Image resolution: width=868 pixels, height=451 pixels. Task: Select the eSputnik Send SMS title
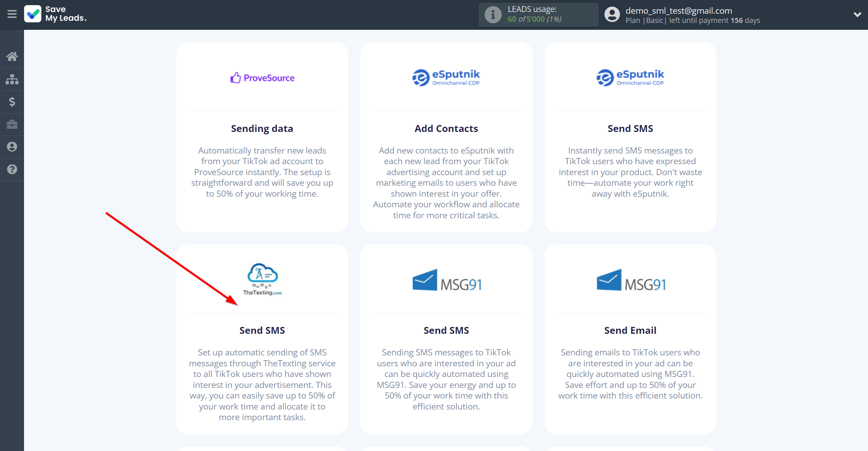[x=630, y=129]
